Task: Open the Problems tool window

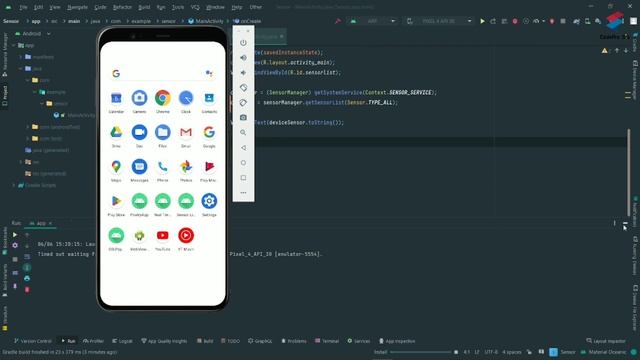Action: click(x=294, y=341)
